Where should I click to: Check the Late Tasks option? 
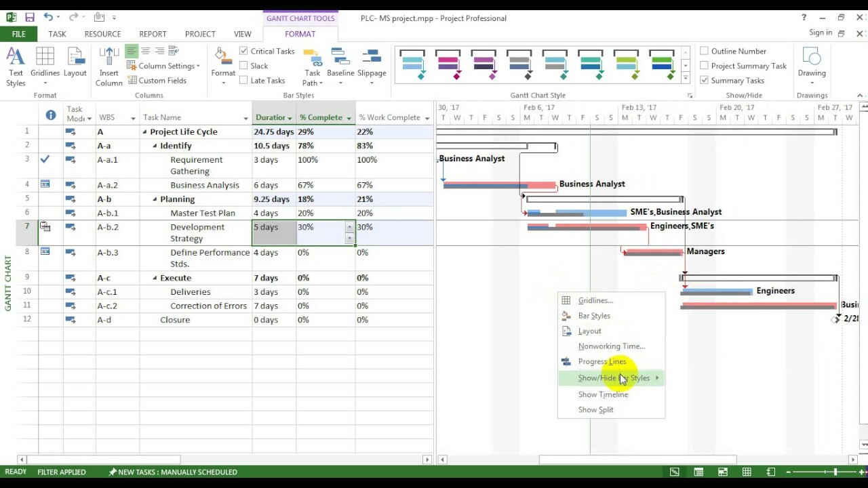tap(243, 80)
